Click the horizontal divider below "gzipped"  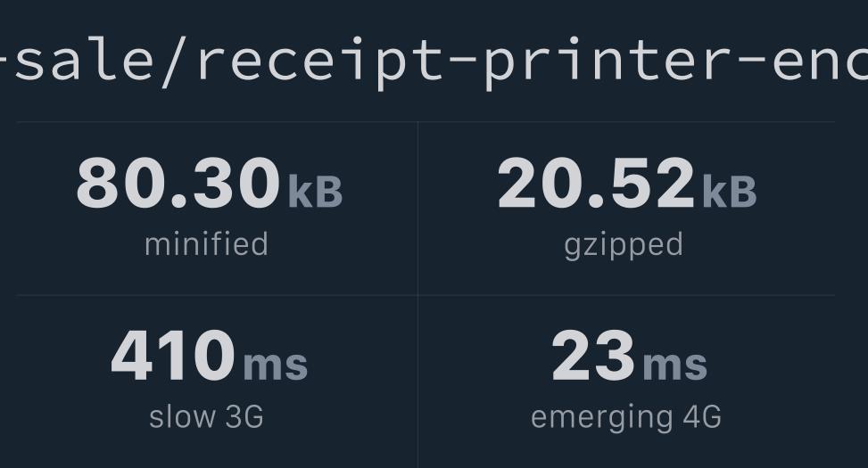coord(626,295)
